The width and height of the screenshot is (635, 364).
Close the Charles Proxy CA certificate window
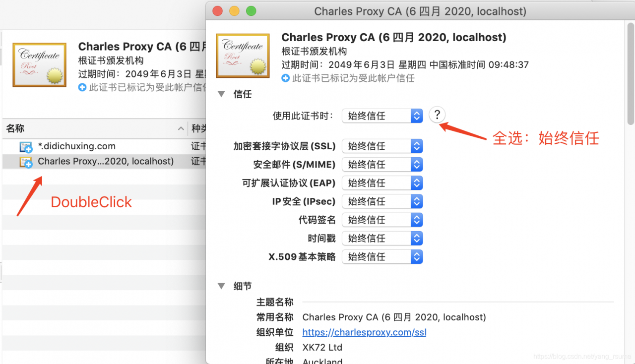[217, 11]
